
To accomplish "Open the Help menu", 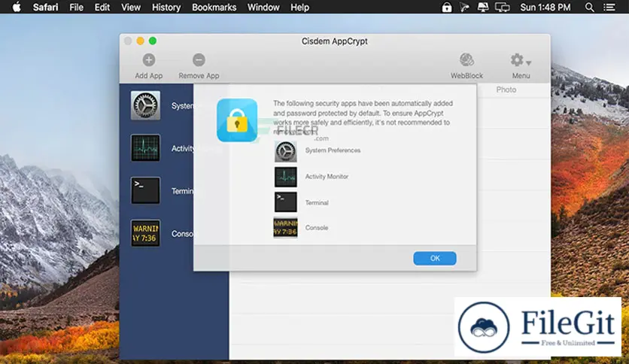I will [299, 8].
